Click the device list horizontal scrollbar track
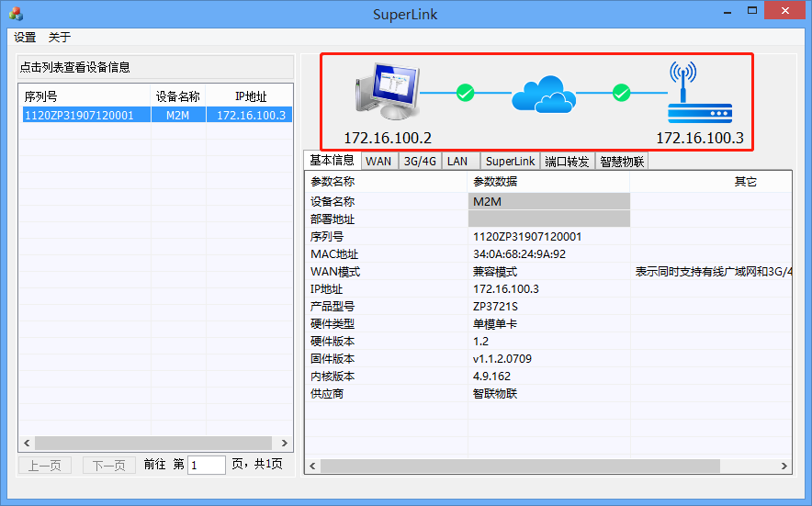This screenshot has width=812, height=506. tap(153, 443)
